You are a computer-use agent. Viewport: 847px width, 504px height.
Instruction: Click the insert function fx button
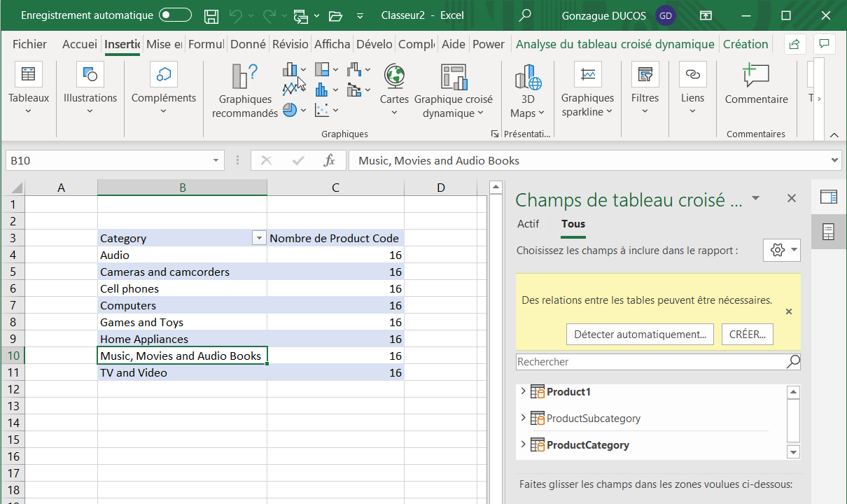coord(329,160)
